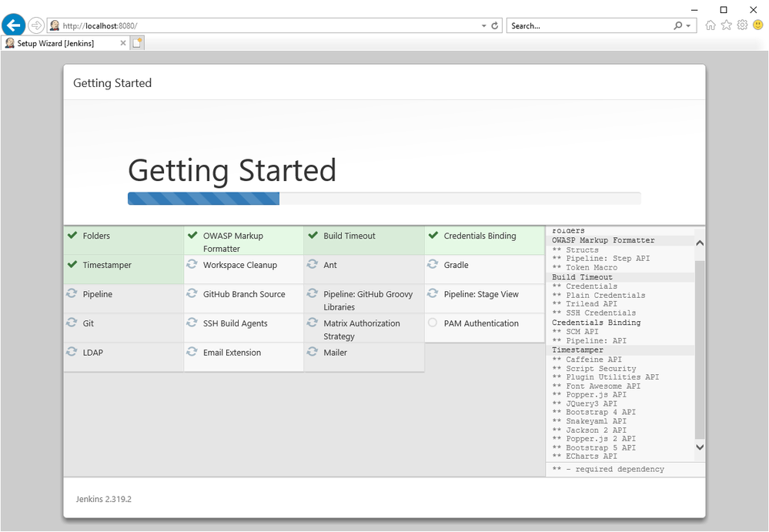Click the plugin installation progress bar
The width and height of the screenshot is (769, 532).
pos(384,198)
